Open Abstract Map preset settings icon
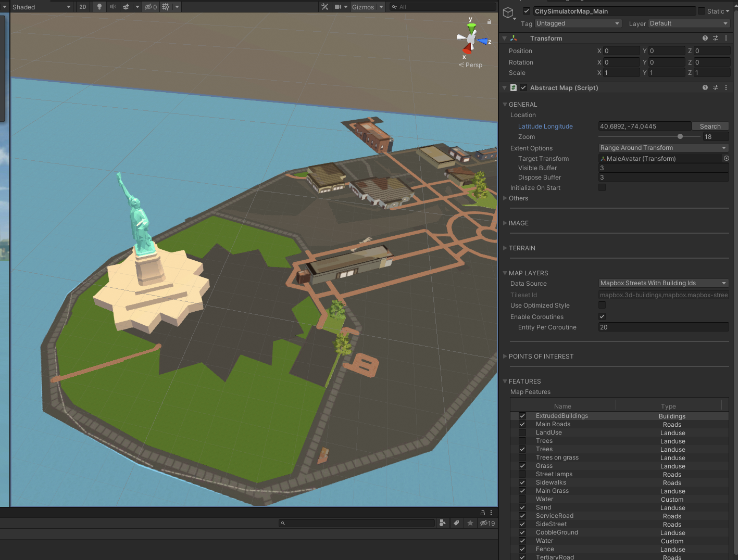738x560 pixels. (716, 87)
